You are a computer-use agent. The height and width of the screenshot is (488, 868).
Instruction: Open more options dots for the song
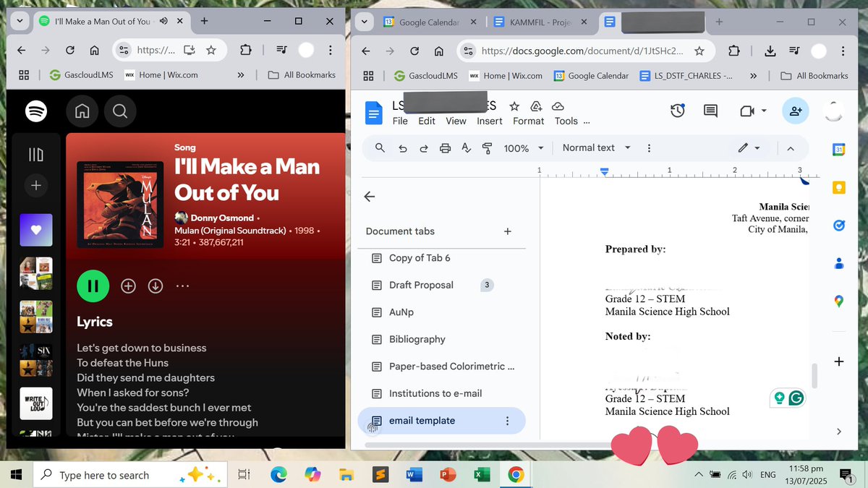[x=182, y=286]
